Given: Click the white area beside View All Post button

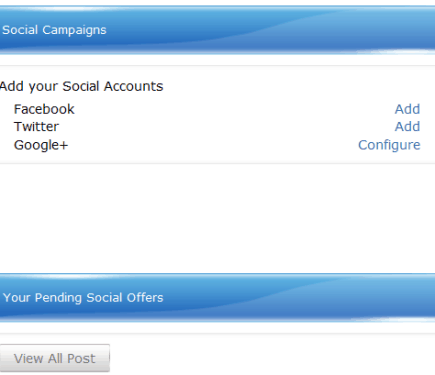Looking at the screenshot, I should pyautogui.click(x=272, y=358).
